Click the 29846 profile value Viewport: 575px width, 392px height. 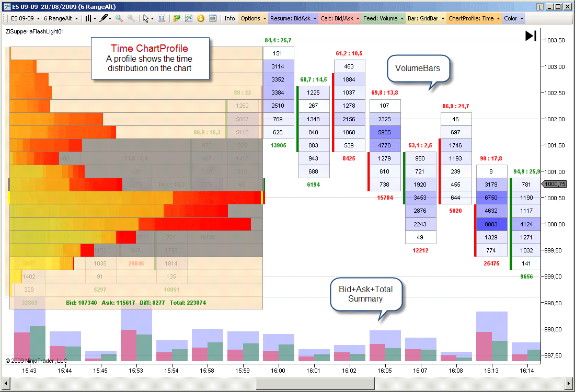click(136, 263)
